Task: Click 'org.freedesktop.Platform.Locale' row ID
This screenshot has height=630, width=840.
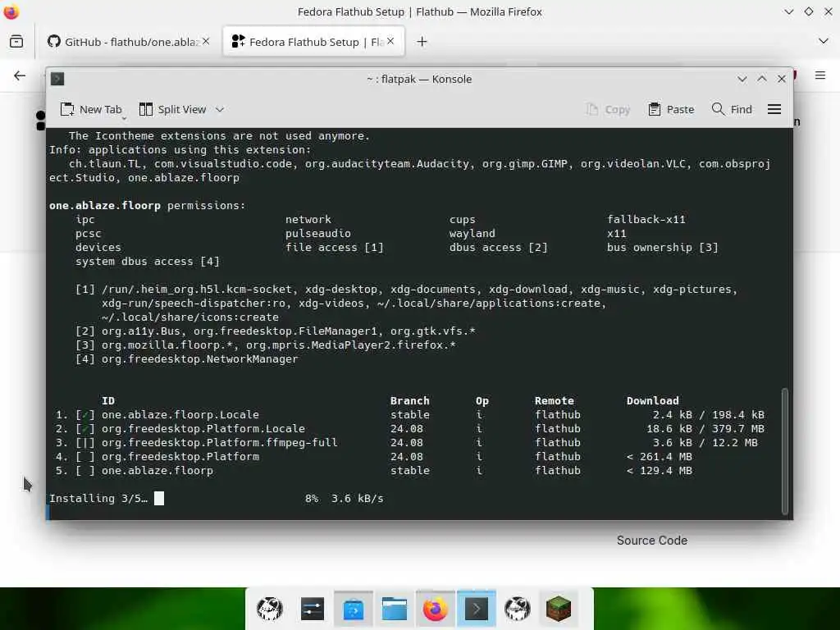Action: (203, 428)
